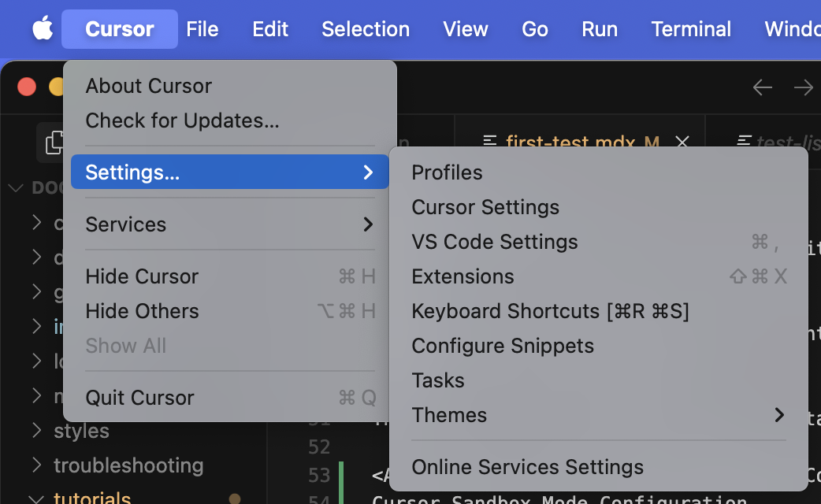Select Configure Snippets
Viewport: 821px width, 504px height.
coord(599,346)
